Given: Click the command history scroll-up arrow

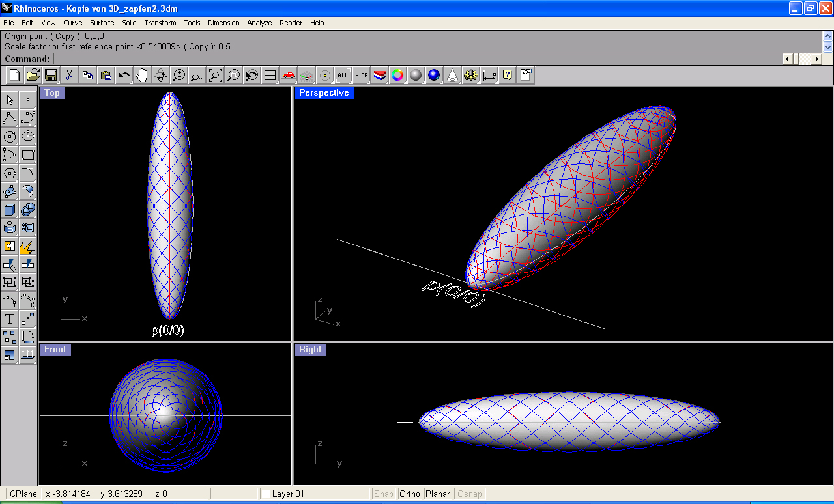Looking at the screenshot, I should pos(827,36).
